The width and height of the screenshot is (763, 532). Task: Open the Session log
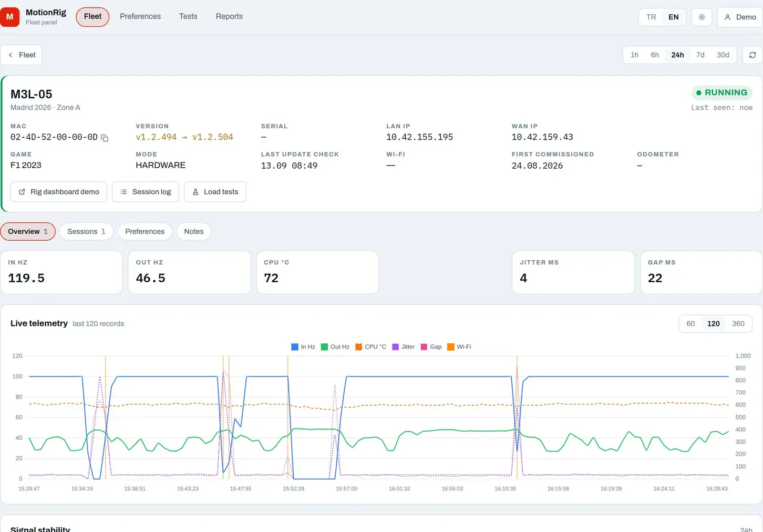tap(145, 192)
